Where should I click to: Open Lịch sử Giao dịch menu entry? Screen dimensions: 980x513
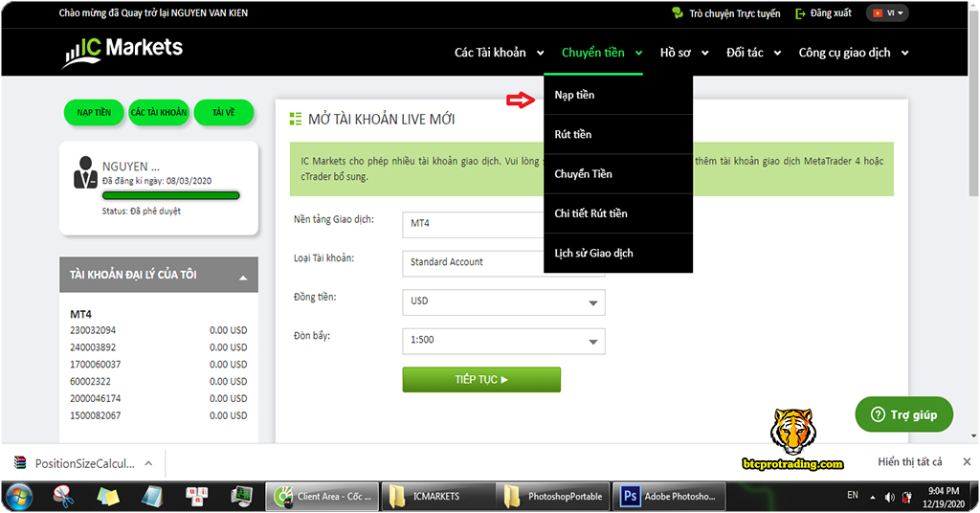(x=618, y=253)
